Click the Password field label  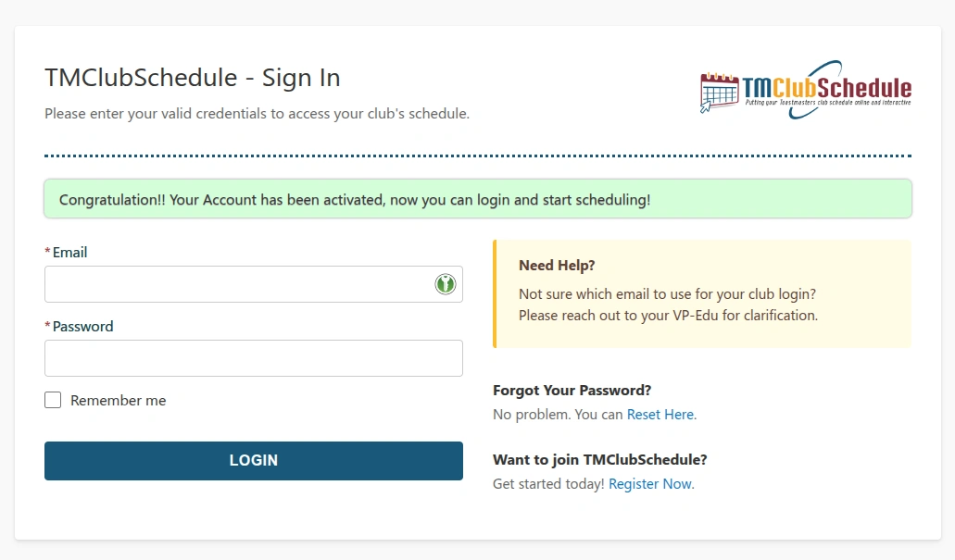[82, 327]
